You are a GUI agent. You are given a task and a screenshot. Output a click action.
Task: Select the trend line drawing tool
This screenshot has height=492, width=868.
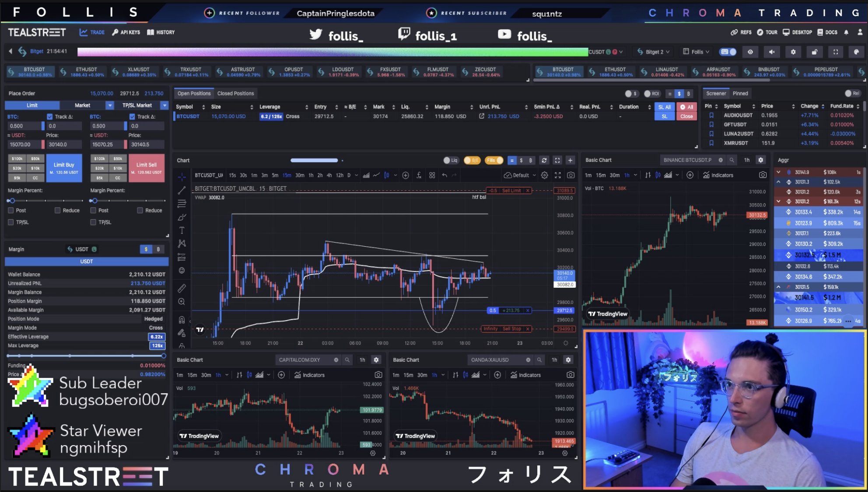(x=182, y=190)
